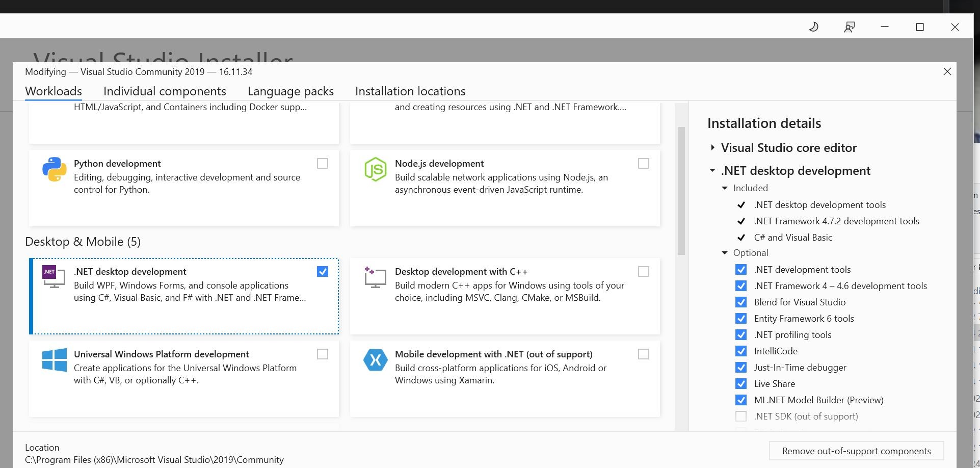Expand the Visual Studio core editor section

[x=713, y=148]
